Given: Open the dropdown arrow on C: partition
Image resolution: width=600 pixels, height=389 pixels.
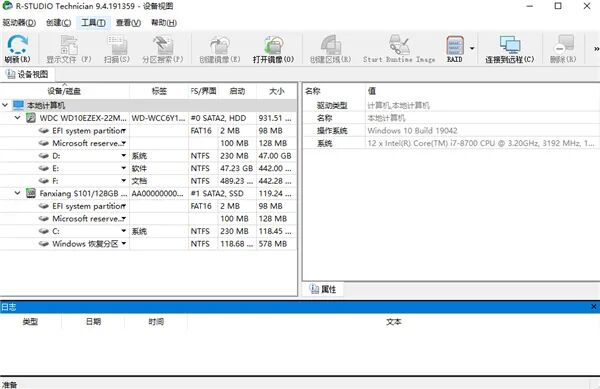Looking at the screenshot, I should [124, 231].
